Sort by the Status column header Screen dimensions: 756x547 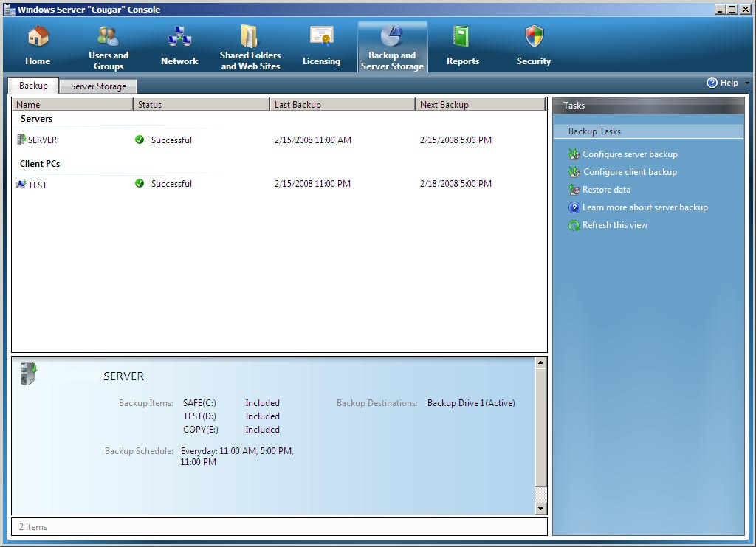click(202, 105)
